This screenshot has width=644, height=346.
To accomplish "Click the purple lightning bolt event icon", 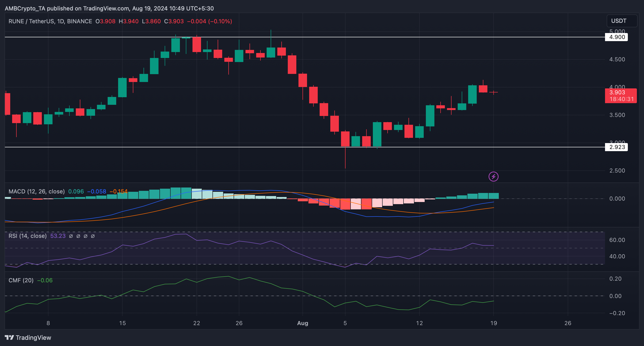I will pyautogui.click(x=493, y=177).
